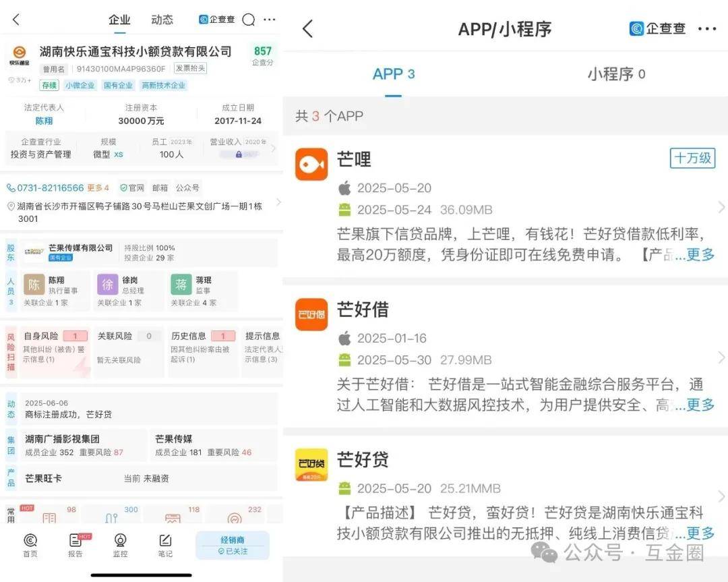Viewport: 728px width, 582px height.
Task: Switch to the 动态 tab
Action: [162, 20]
